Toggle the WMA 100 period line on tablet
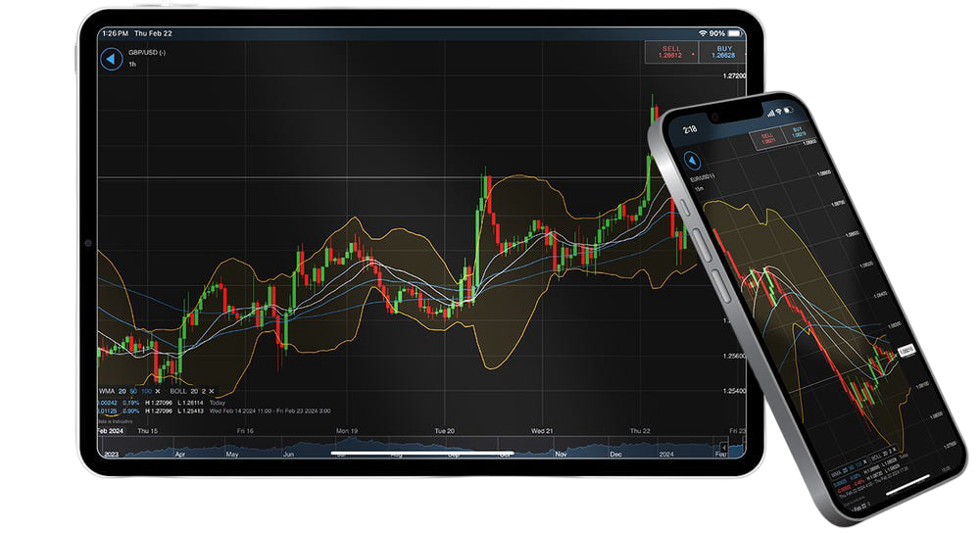 [x=146, y=390]
